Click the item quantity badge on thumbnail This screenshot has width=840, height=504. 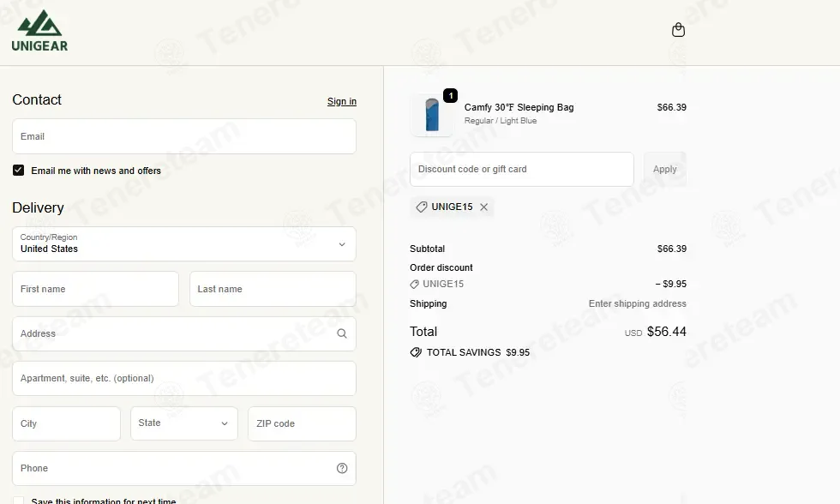pos(451,95)
